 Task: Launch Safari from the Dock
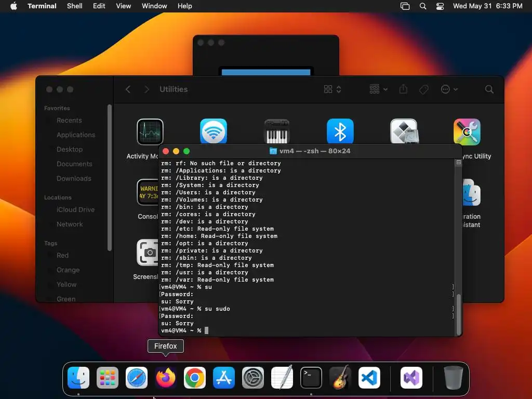coord(137,378)
